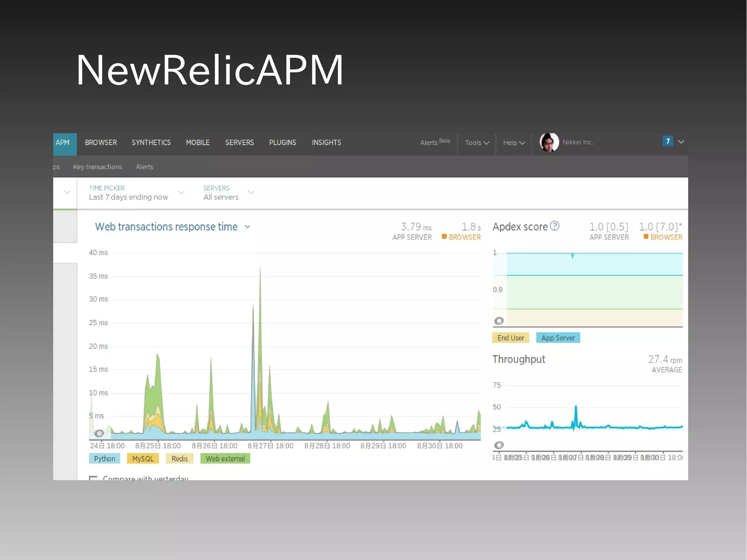Screen dimensions: 747x560
Task: Open the blue notification count badge
Action: point(667,141)
